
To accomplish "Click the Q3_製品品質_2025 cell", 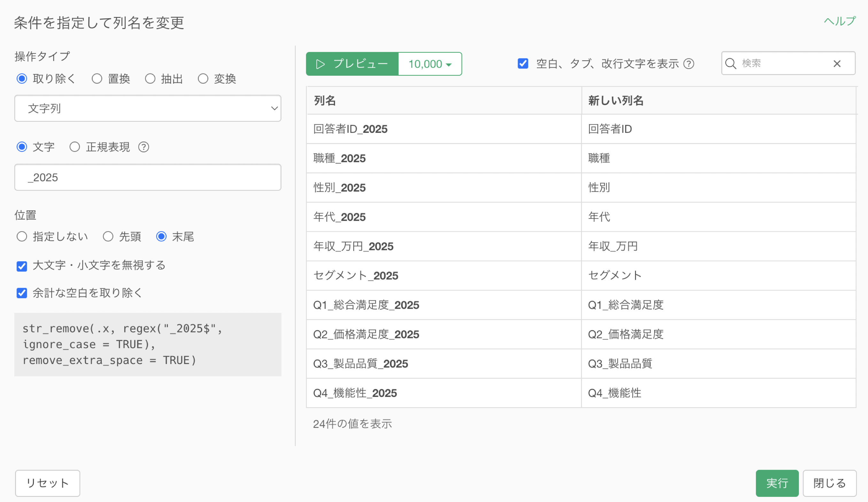I will 444,364.
